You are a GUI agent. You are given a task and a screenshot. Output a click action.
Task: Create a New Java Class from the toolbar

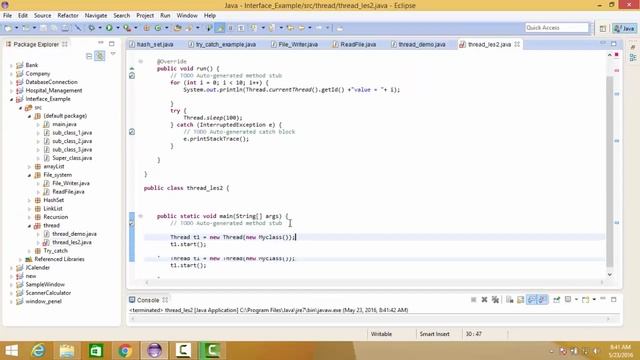point(158,28)
